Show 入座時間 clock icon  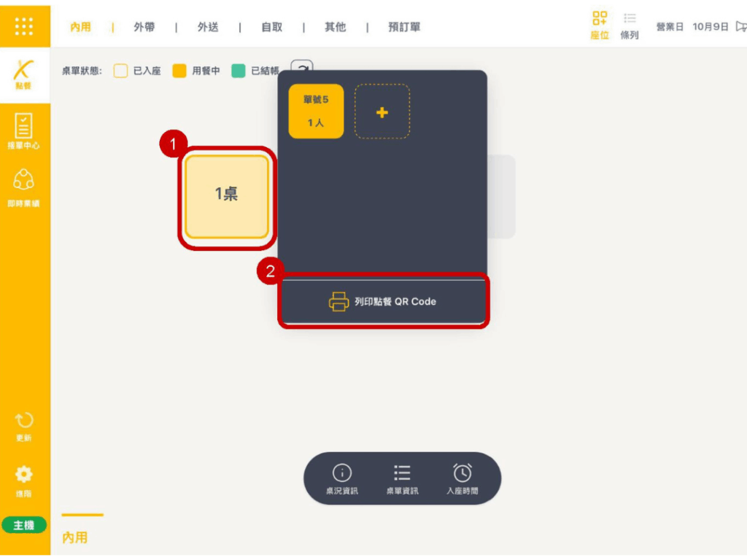(462, 479)
